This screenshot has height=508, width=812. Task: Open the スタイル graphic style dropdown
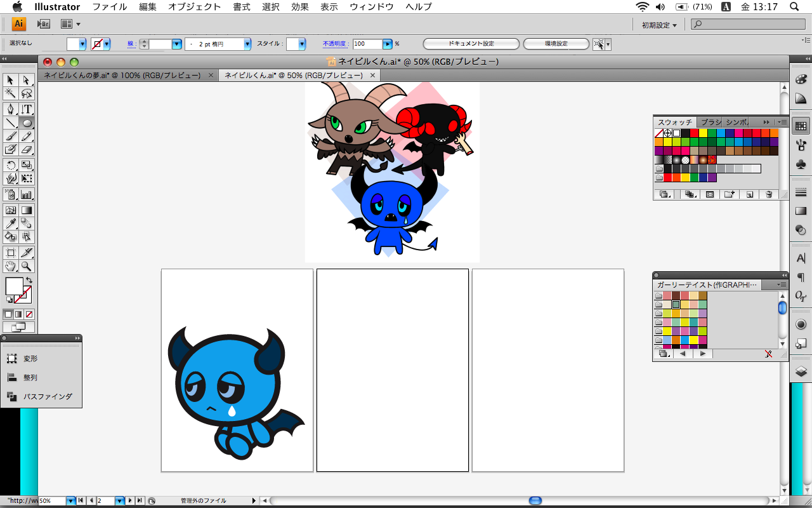(302, 44)
